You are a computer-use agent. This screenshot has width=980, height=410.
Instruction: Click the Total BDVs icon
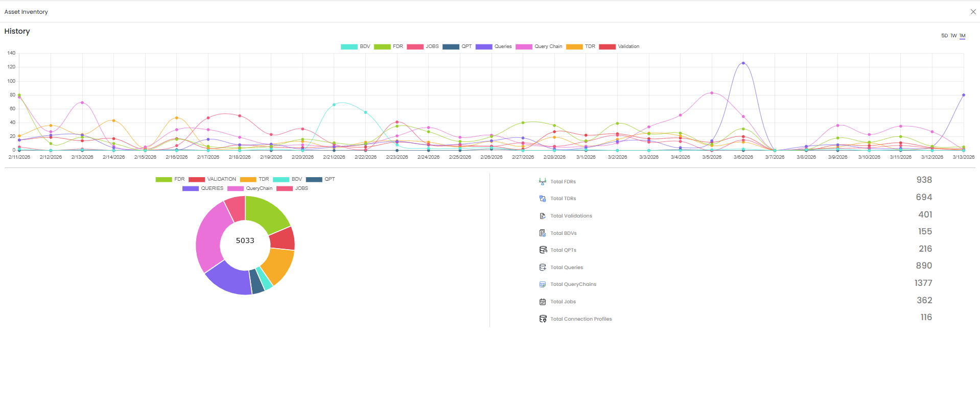point(543,233)
